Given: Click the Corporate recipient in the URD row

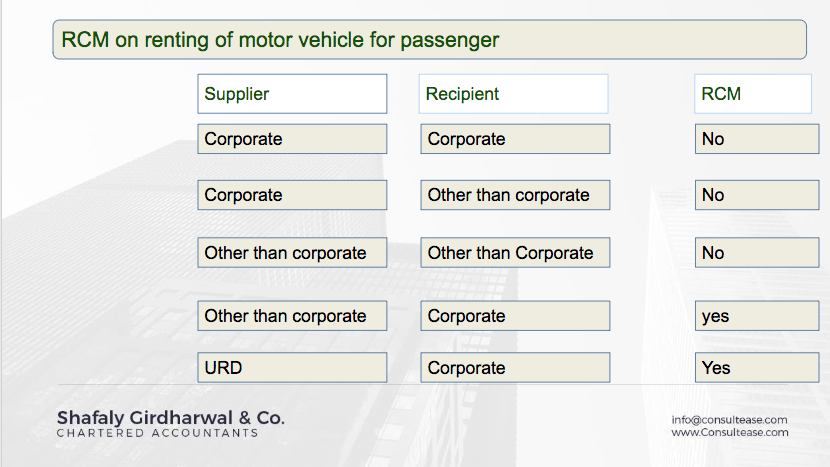Looking at the screenshot, I should (515, 367).
